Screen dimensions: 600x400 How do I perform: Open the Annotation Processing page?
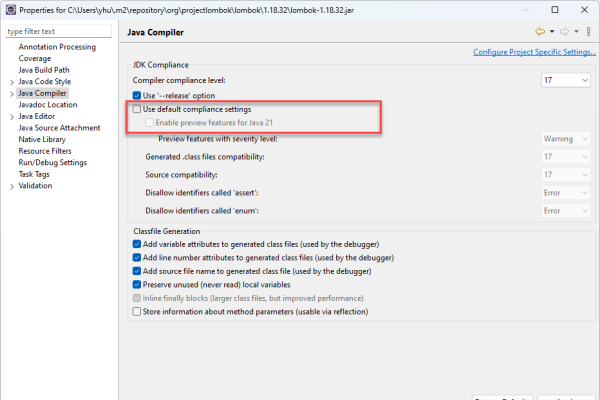[57, 47]
